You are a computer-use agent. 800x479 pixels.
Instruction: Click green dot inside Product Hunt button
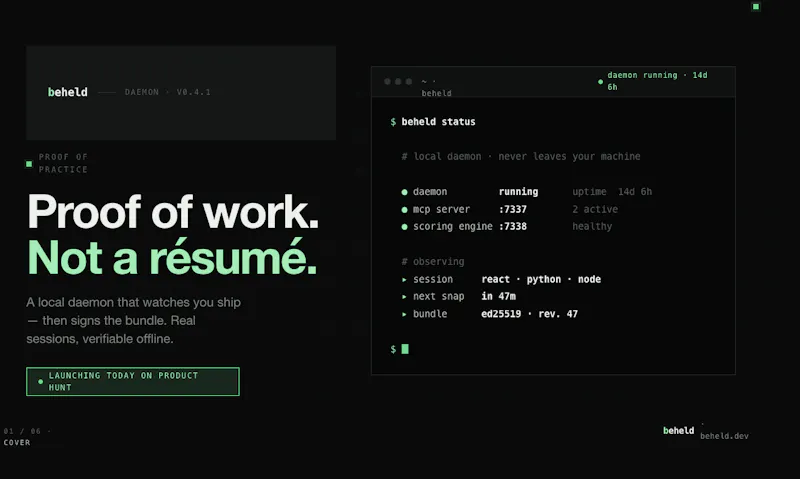(x=40, y=382)
